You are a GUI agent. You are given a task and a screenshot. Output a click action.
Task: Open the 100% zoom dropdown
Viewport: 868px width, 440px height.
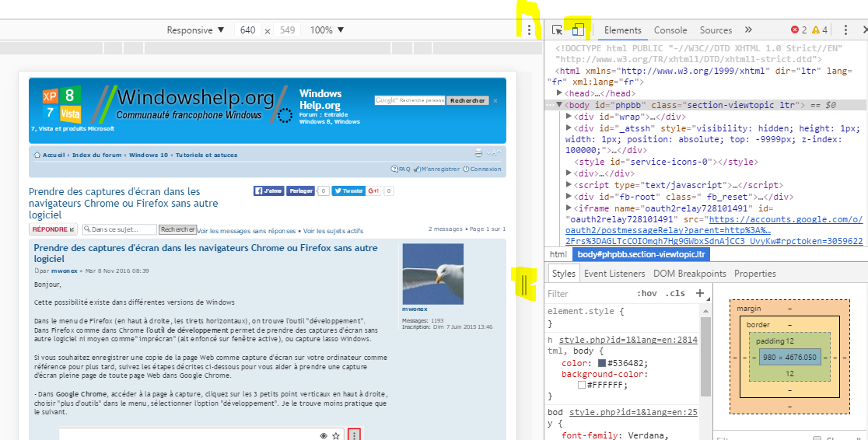click(x=327, y=30)
